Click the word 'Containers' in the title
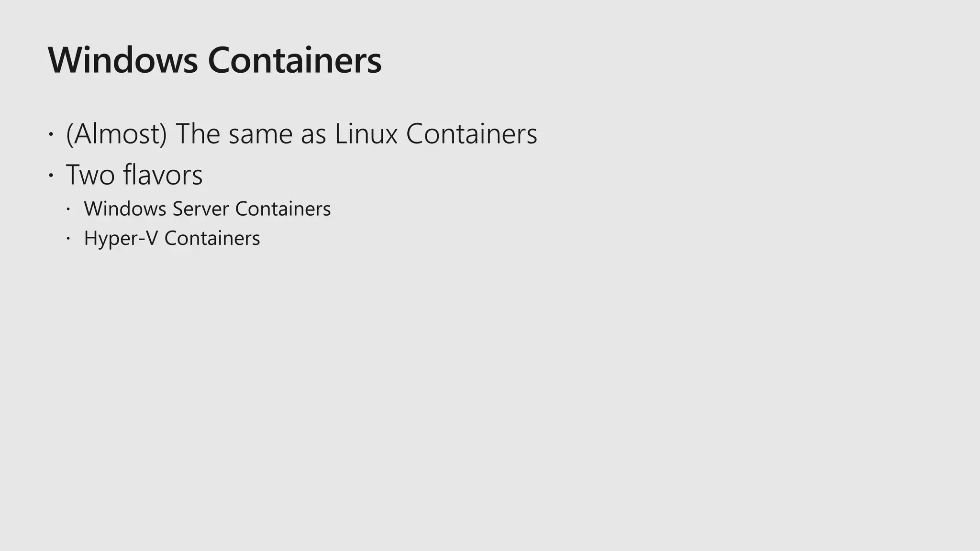Image resolution: width=980 pixels, height=551 pixels. 295,60
